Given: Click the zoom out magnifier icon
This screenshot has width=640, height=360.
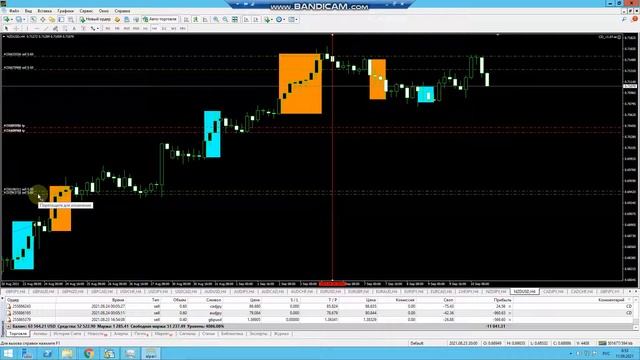Looking at the screenshot, I should pos(225,19).
